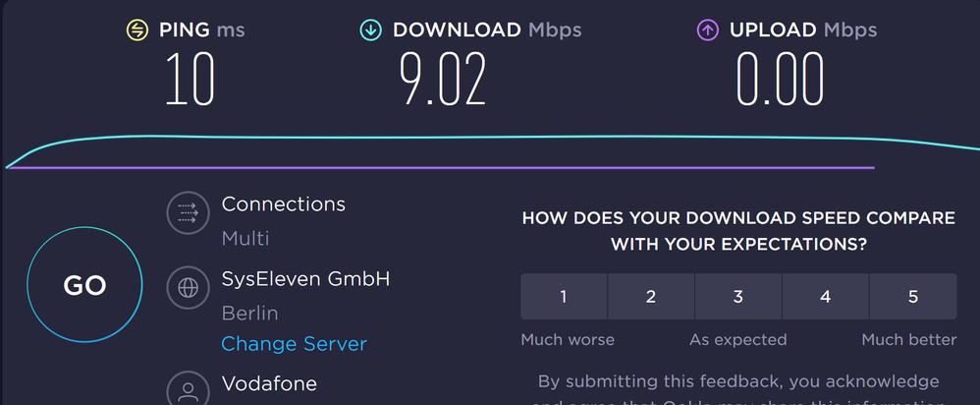Screen dimensions: 980x405
Task: Click the 9.02 download speed result
Action: click(x=442, y=79)
